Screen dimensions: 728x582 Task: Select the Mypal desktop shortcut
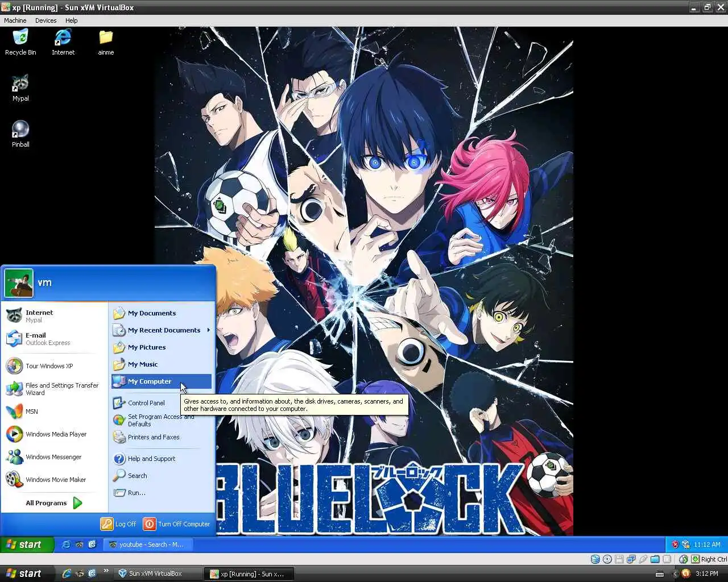(20, 88)
